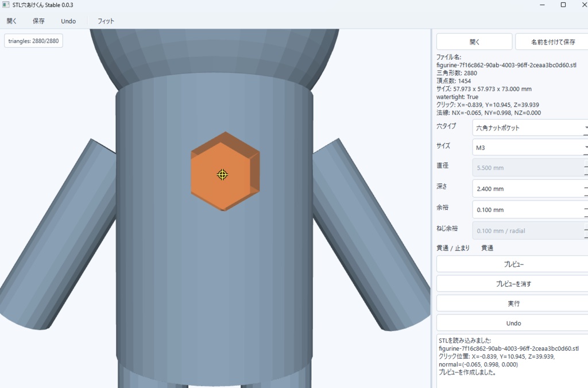Click the プレビューを消す button
Image resolution: width=588 pixels, height=388 pixels.
point(513,284)
